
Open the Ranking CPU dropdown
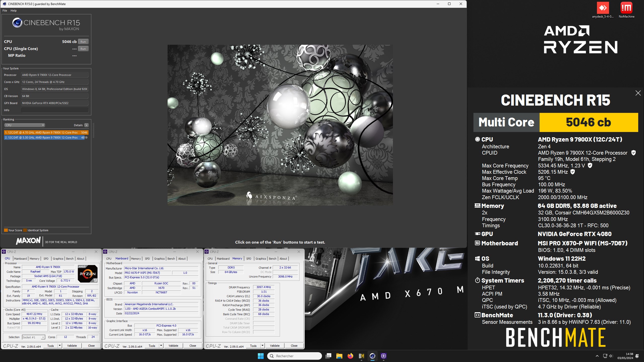tap(25, 125)
